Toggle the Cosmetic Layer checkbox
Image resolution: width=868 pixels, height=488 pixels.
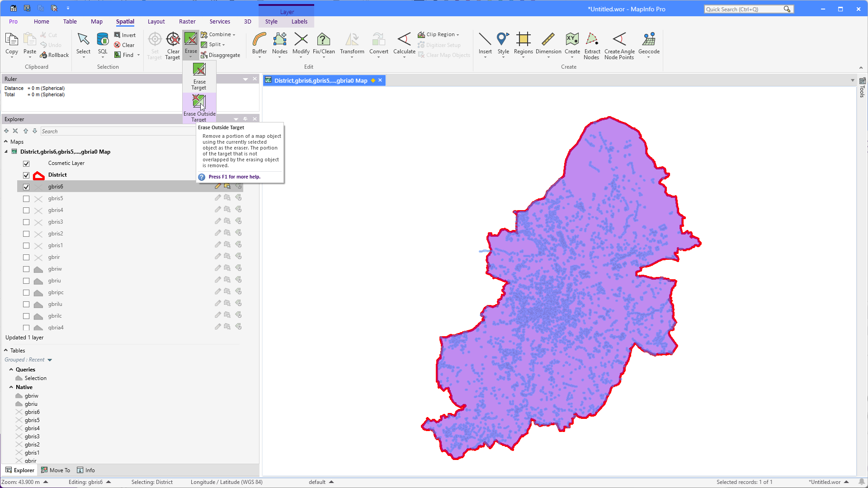tap(26, 164)
